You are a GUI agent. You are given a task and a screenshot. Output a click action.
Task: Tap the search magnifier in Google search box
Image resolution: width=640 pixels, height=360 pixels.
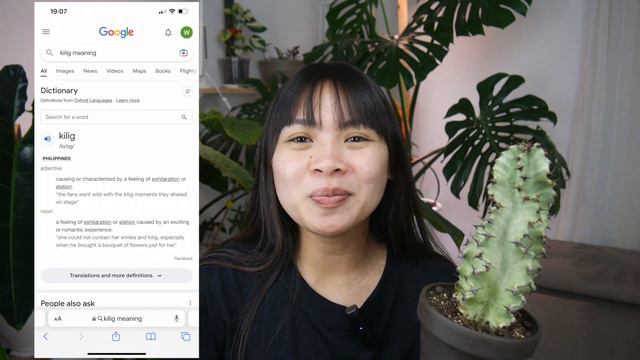click(49, 53)
